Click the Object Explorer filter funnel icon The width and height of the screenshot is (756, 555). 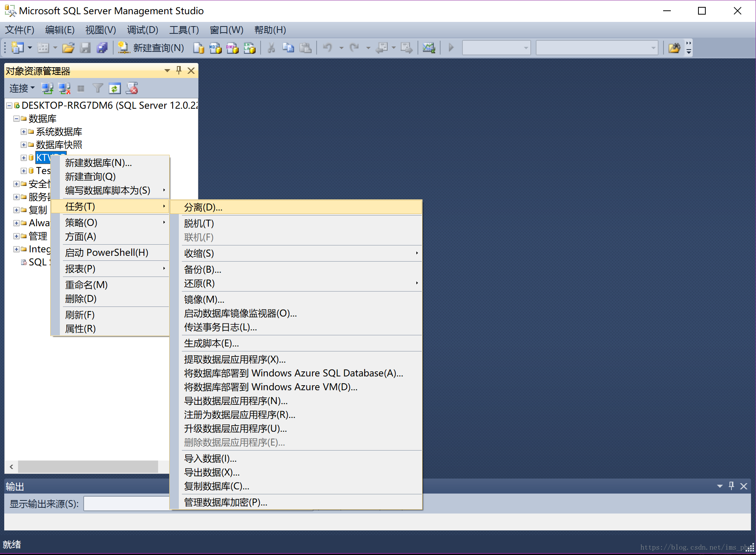pos(98,88)
